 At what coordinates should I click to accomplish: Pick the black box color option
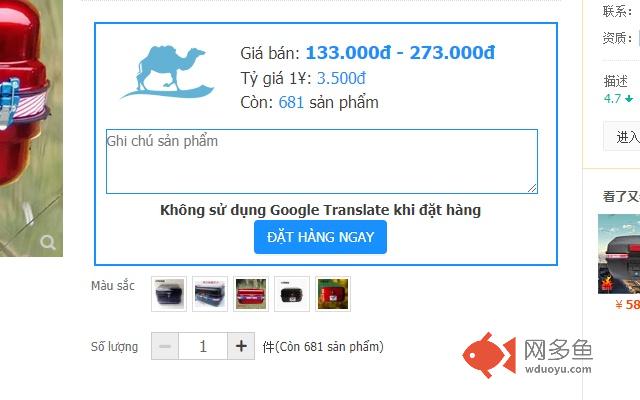[292, 294]
